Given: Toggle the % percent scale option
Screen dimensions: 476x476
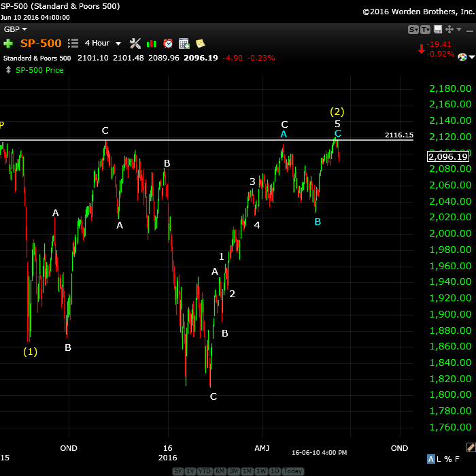Looking at the screenshot, I should [x=447, y=459].
